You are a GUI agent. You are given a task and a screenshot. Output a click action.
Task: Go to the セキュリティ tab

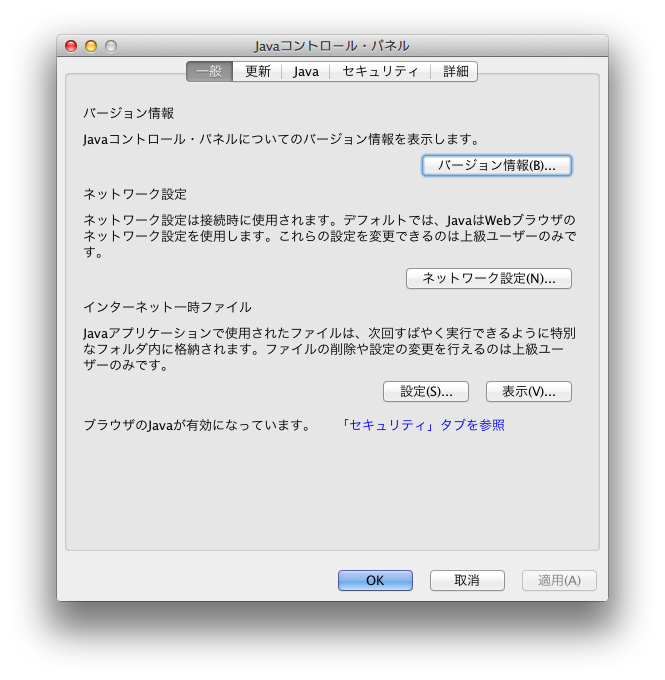[380, 71]
